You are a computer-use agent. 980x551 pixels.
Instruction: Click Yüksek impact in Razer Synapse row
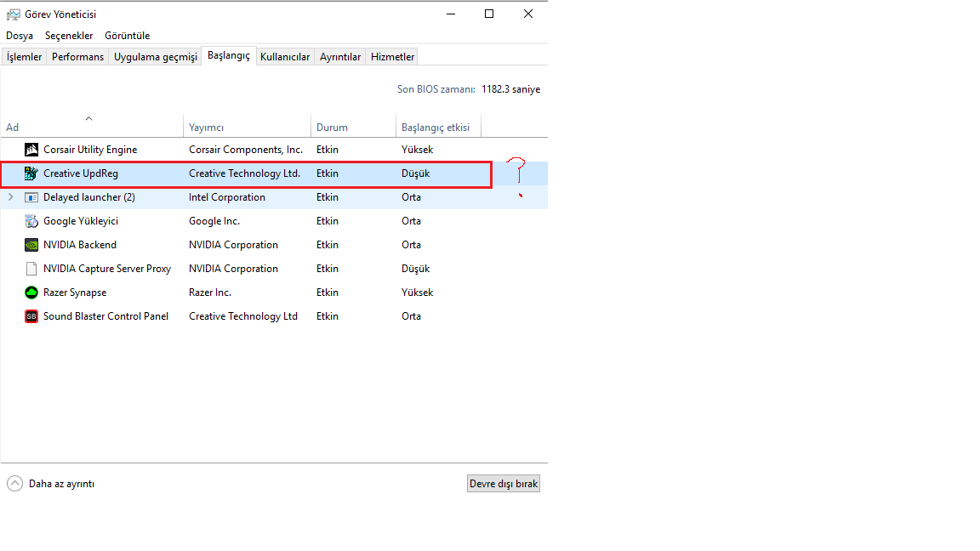pyautogui.click(x=417, y=293)
